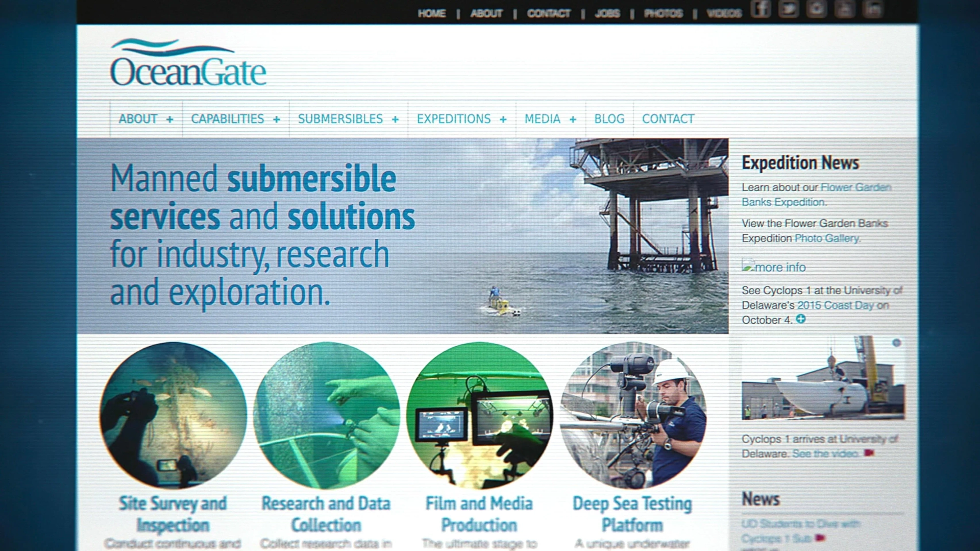Click the See the video link
Image resolution: width=980 pixels, height=551 pixels.
point(825,453)
